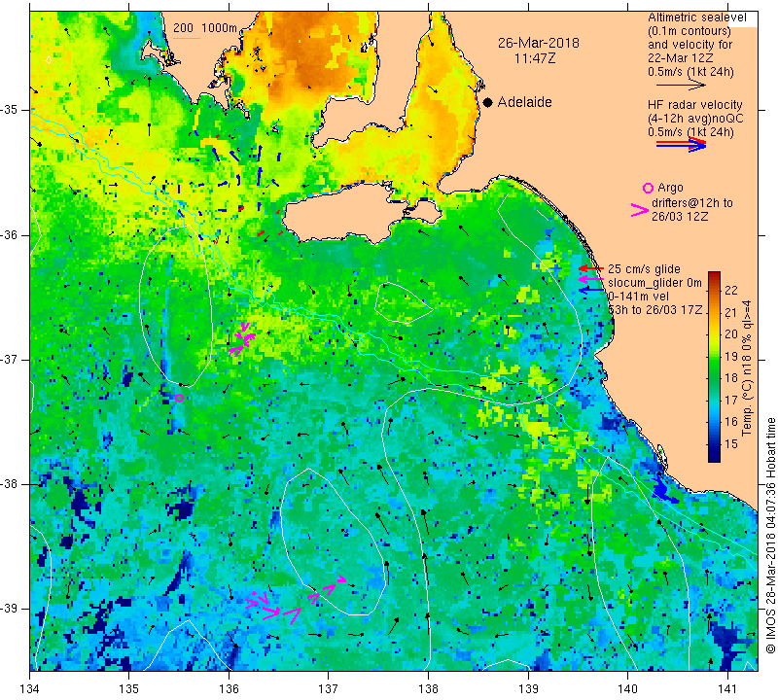Viewport: 778px width, 700px height.
Task: Click the Argo legend label
Action: [670, 188]
